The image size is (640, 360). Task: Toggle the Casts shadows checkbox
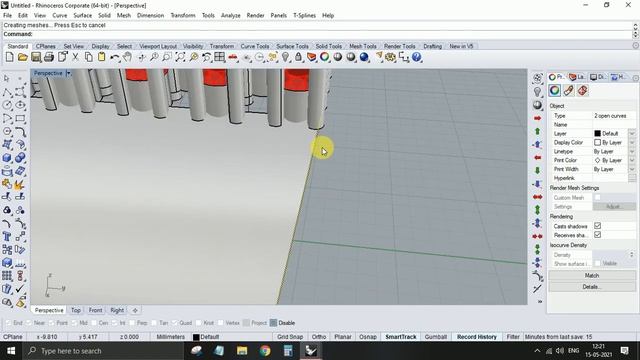click(598, 226)
